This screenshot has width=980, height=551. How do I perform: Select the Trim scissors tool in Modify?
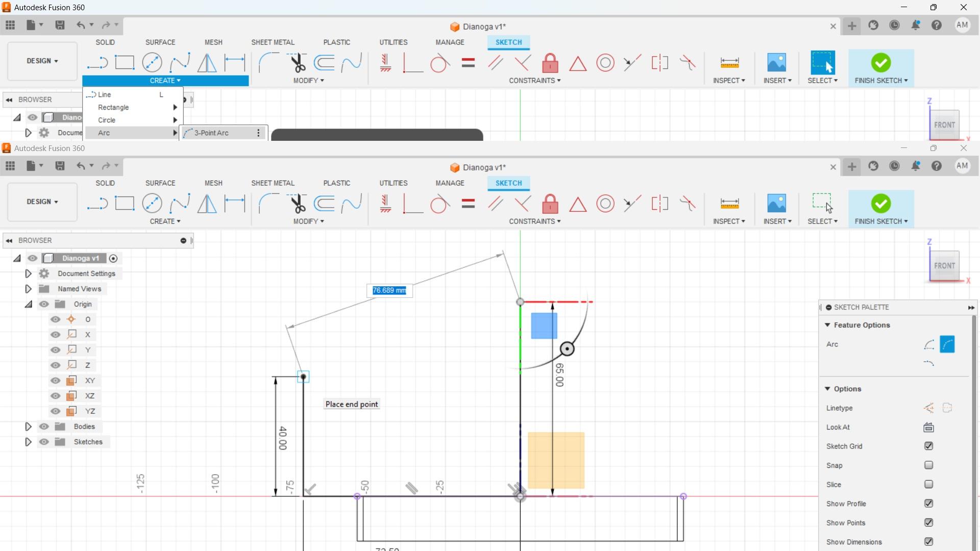[x=297, y=204]
